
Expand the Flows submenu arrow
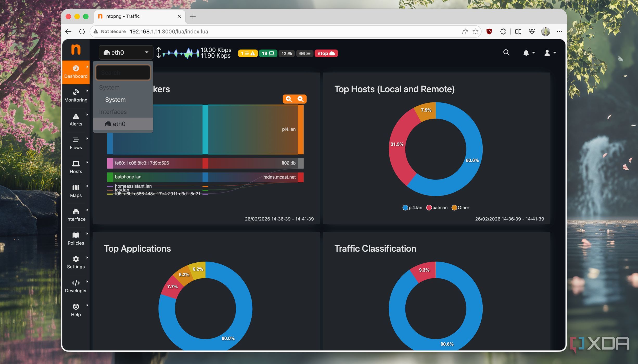tap(87, 138)
